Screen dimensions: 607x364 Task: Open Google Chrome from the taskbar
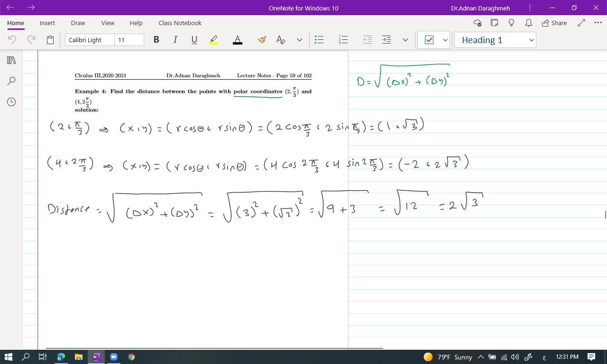[x=131, y=357]
